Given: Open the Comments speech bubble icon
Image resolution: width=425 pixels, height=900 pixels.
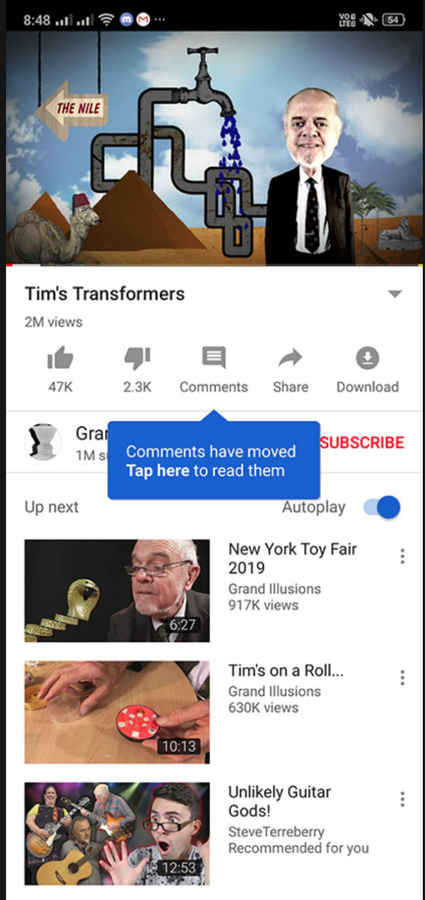Looking at the screenshot, I should tap(214, 358).
